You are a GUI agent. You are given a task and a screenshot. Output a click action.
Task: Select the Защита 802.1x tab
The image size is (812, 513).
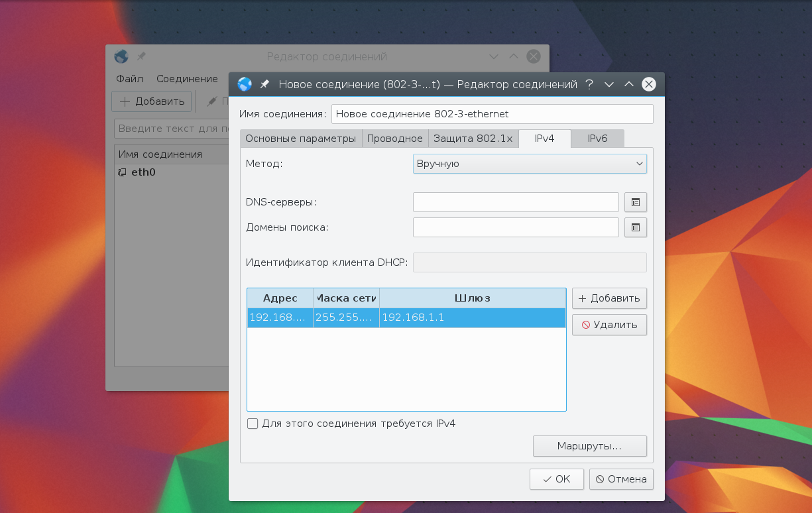(473, 139)
